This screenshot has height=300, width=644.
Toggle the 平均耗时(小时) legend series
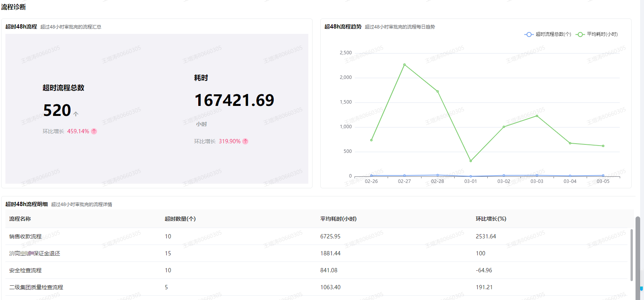click(602, 35)
